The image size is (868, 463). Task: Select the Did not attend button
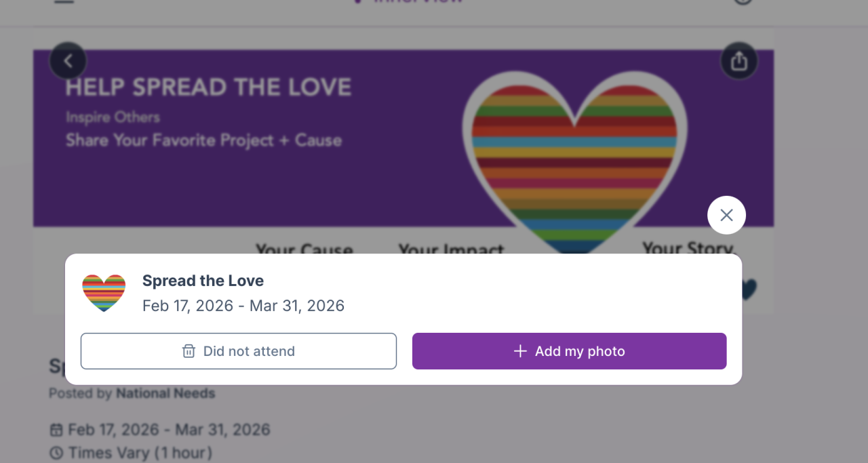[238, 351]
